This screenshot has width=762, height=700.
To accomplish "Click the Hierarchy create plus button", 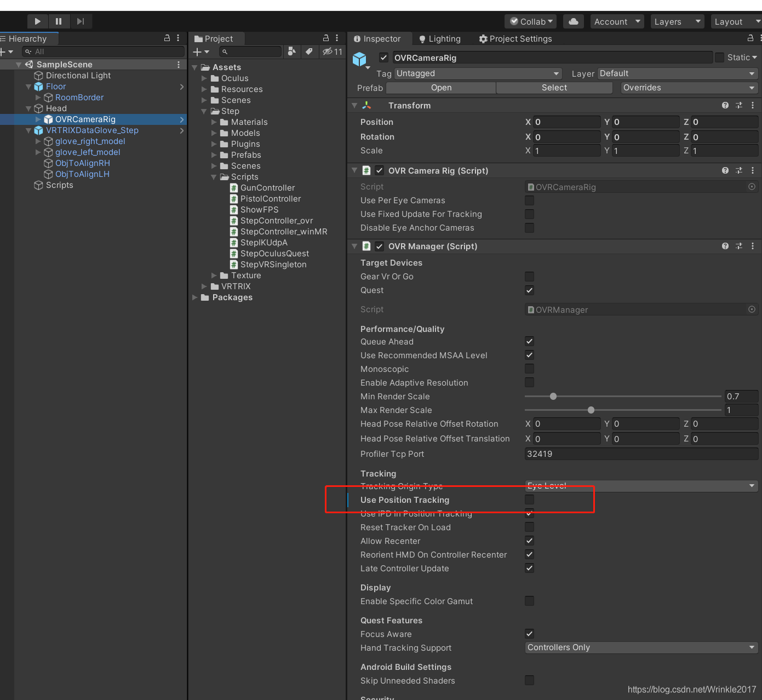I will pos(7,51).
